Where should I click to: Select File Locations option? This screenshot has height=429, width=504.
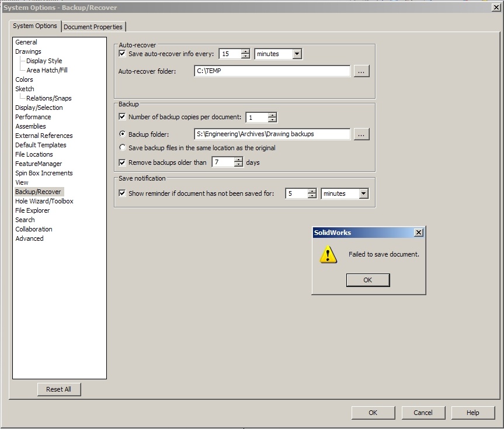[x=34, y=154]
